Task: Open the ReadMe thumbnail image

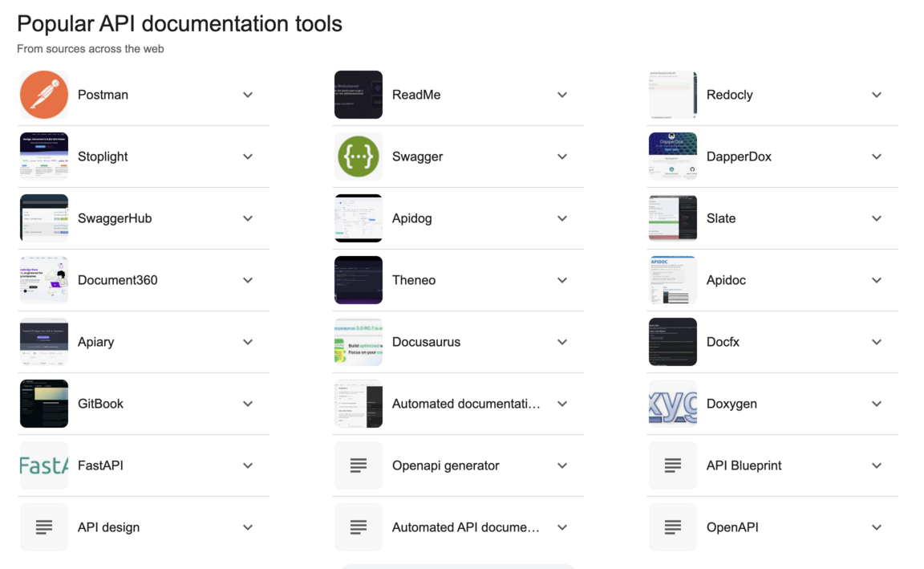Action: [359, 95]
